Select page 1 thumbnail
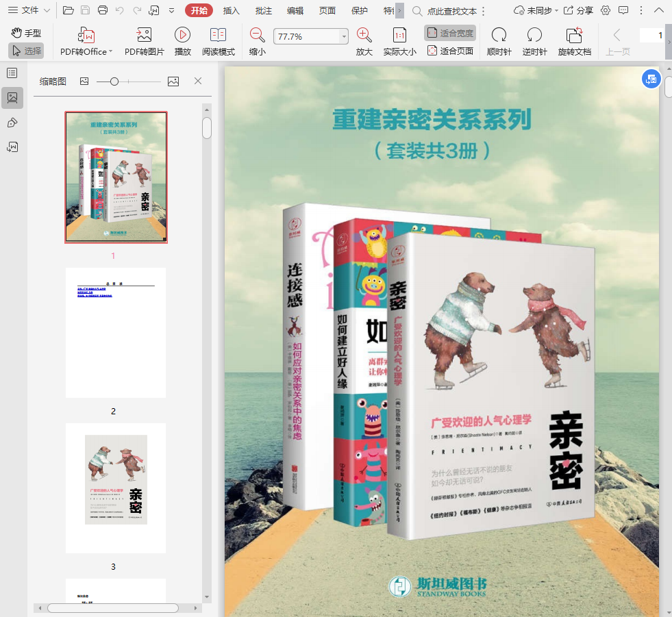Screen dimensions: 672x617 pos(116,177)
